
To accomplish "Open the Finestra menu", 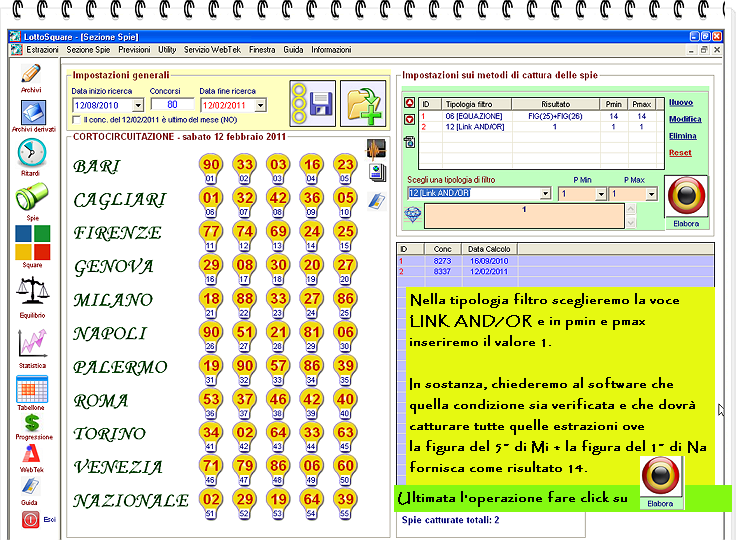I will coord(262,50).
